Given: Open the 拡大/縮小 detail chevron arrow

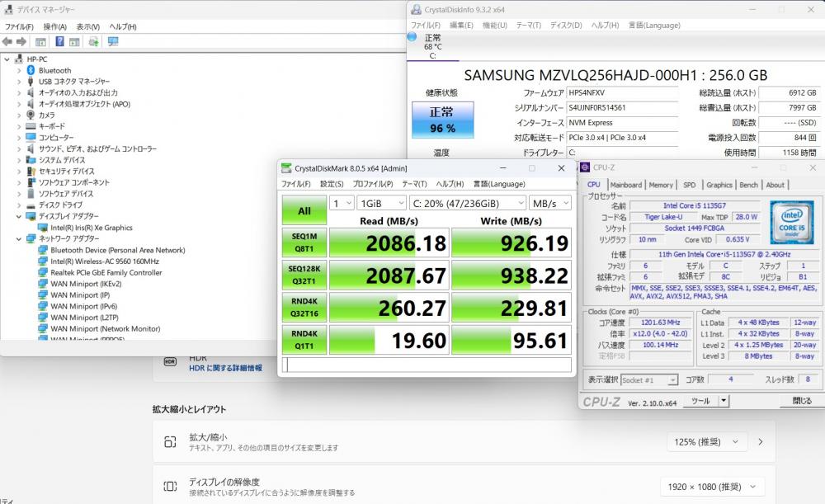Looking at the screenshot, I should [x=761, y=442].
